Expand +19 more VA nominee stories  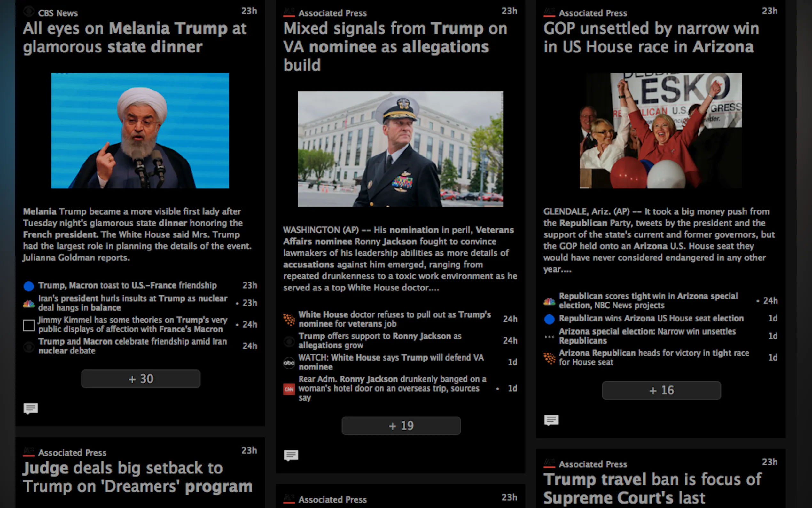pyautogui.click(x=401, y=426)
